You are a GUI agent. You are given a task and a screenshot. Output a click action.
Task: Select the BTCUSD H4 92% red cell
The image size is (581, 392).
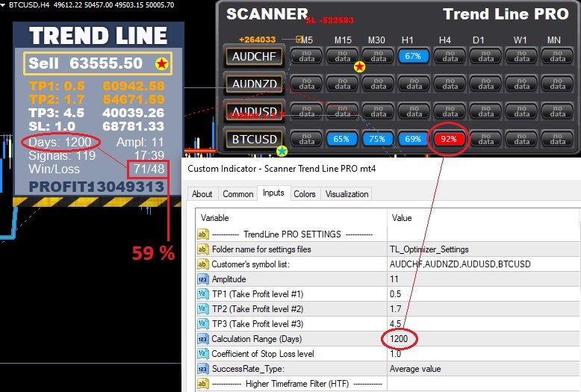click(x=448, y=140)
